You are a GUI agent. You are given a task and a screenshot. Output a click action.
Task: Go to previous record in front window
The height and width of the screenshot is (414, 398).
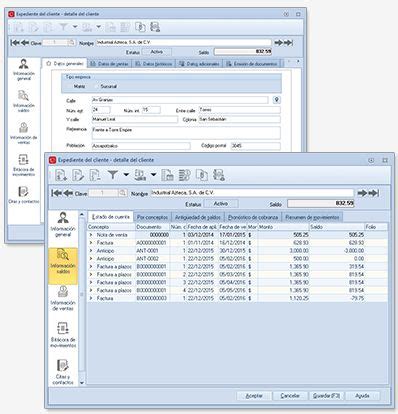pos(68,193)
